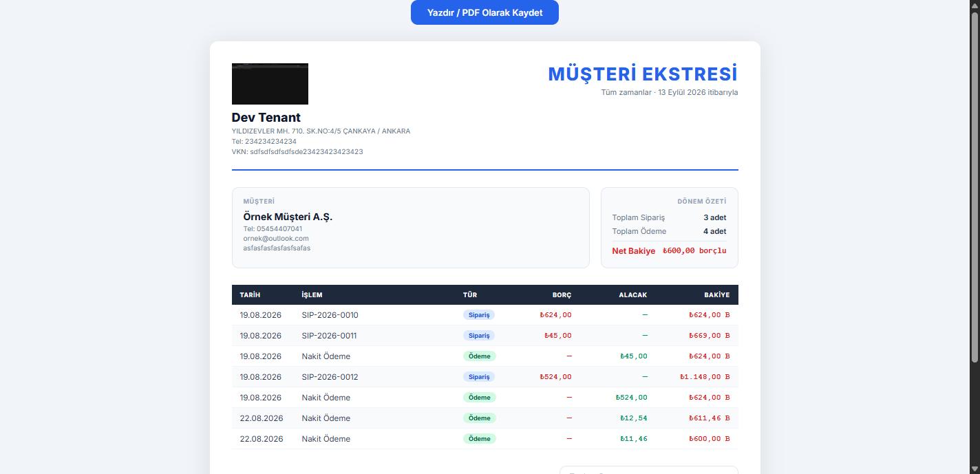
Task: Click the ₺1.148,00 B balance cell
Action: click(x=705, y=377)
